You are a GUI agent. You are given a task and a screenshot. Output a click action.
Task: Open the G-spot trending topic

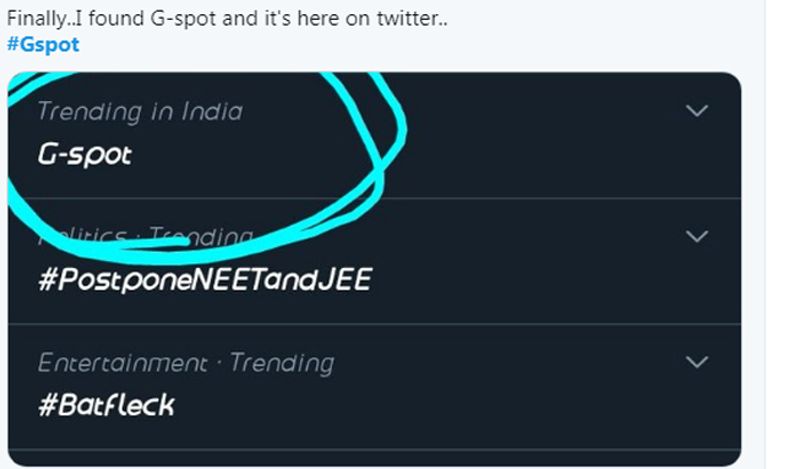point(85,155)
